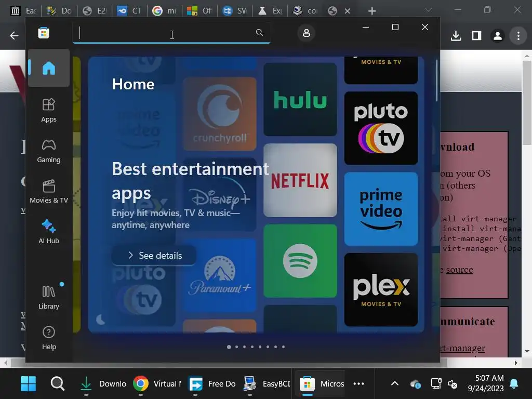Select the first carousel page dot
This screenshot has height=399, width=532.
229,347
